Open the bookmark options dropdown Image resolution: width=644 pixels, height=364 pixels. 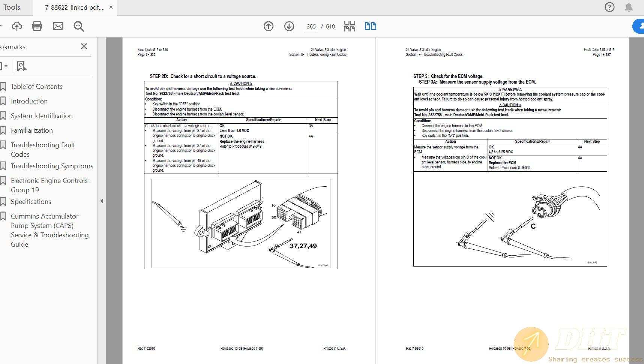tap(5, 66)
